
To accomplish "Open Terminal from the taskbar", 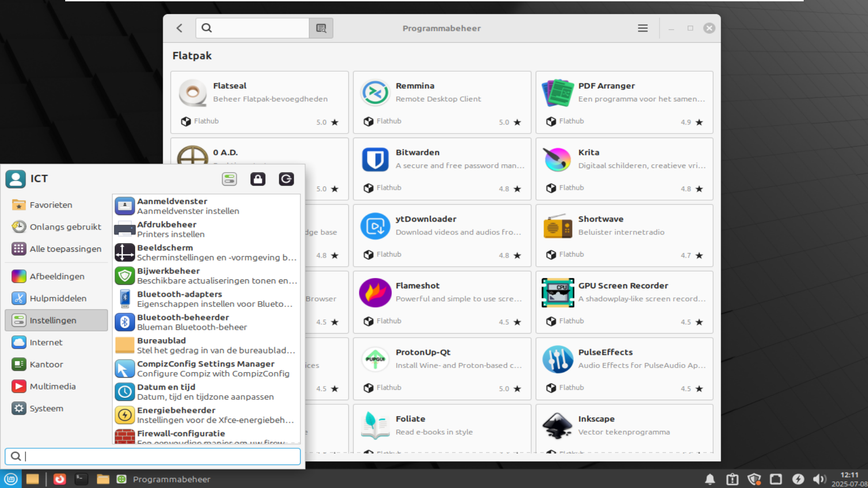I will point(81,479).
